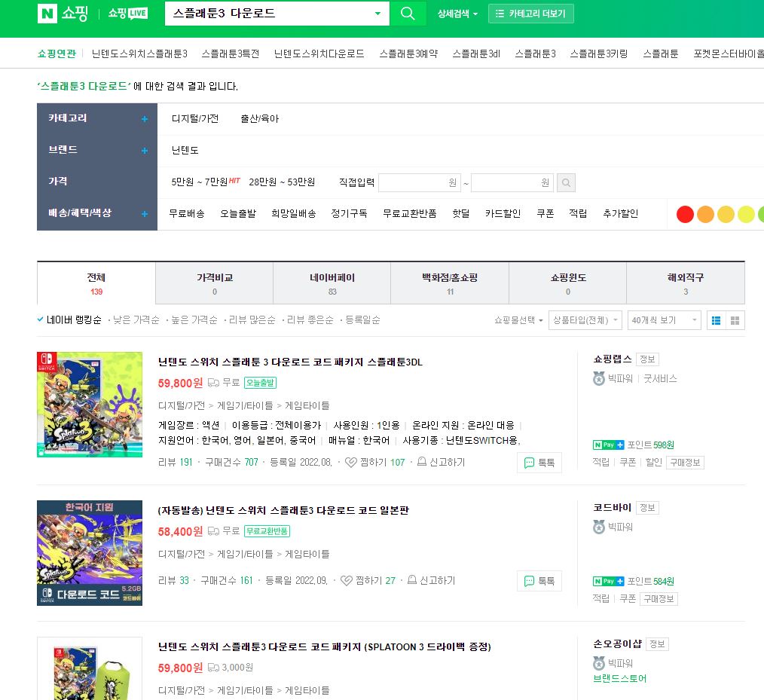Toggle 희망일배송 filter

pos(294,213)
